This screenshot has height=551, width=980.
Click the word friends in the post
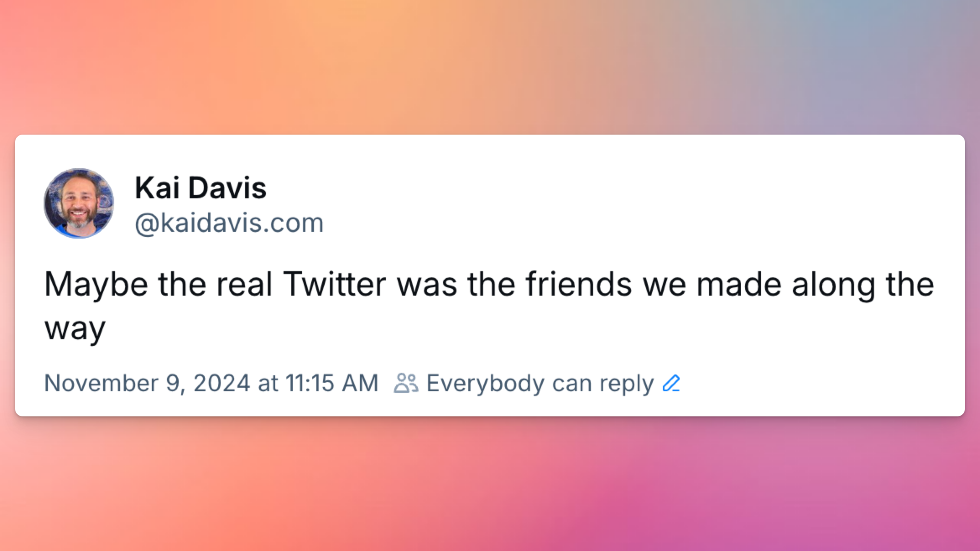pyautogui.click(x=579, y=285)
